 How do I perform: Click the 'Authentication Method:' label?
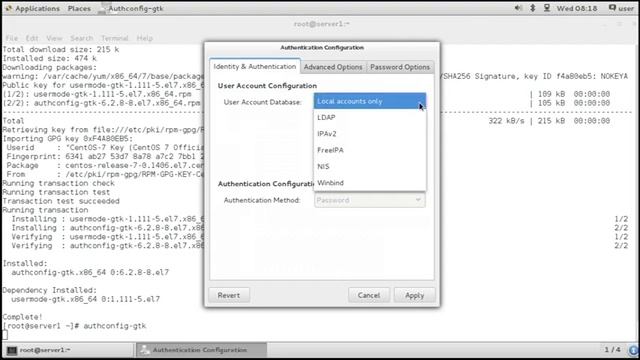[x=262, y=200]
